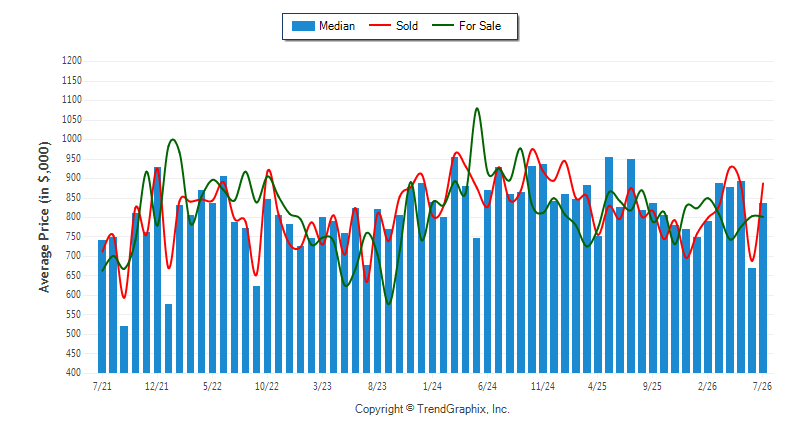Click the green For Sale legend line
This screenshot has width=800, height=434.
click(x=443, y=25)
